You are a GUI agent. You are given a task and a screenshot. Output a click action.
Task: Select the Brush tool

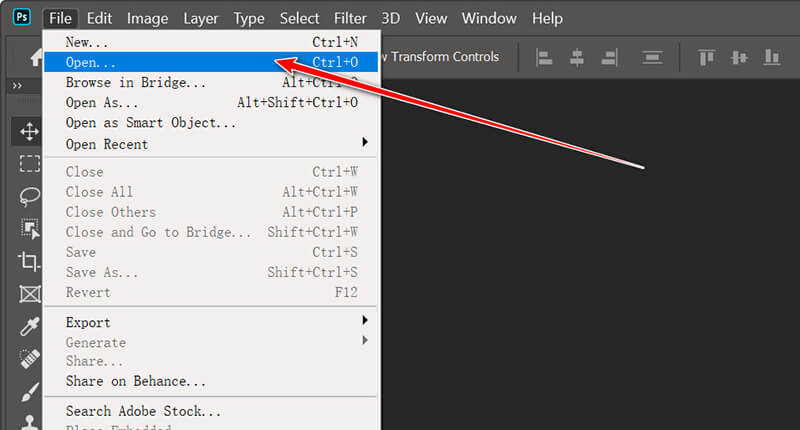pyautogui.click(x=30, y=392)
